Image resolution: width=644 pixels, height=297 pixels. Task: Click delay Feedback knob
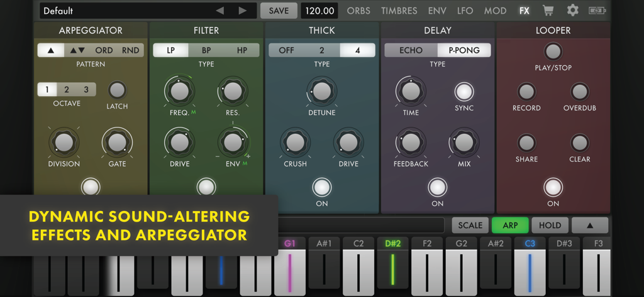point(411,143)
